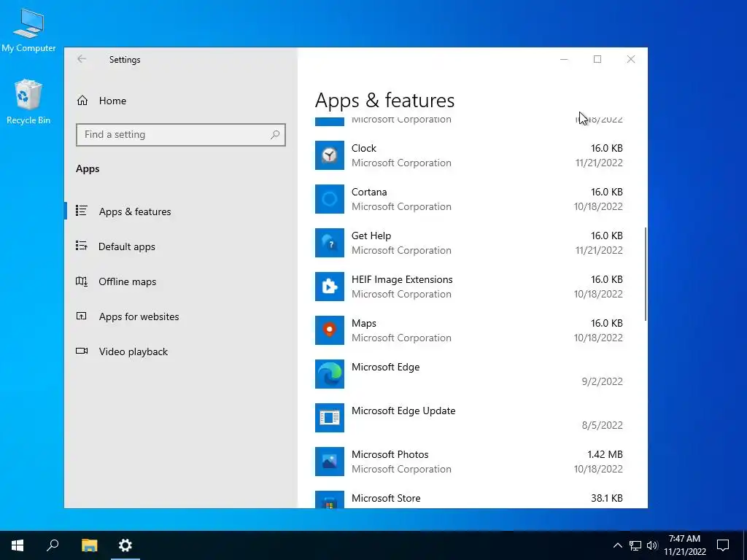The width and height of the screenshot is (747, 560).
Task: Click the taskbar clock showing 7:47 AM
Action: point(684,545)
